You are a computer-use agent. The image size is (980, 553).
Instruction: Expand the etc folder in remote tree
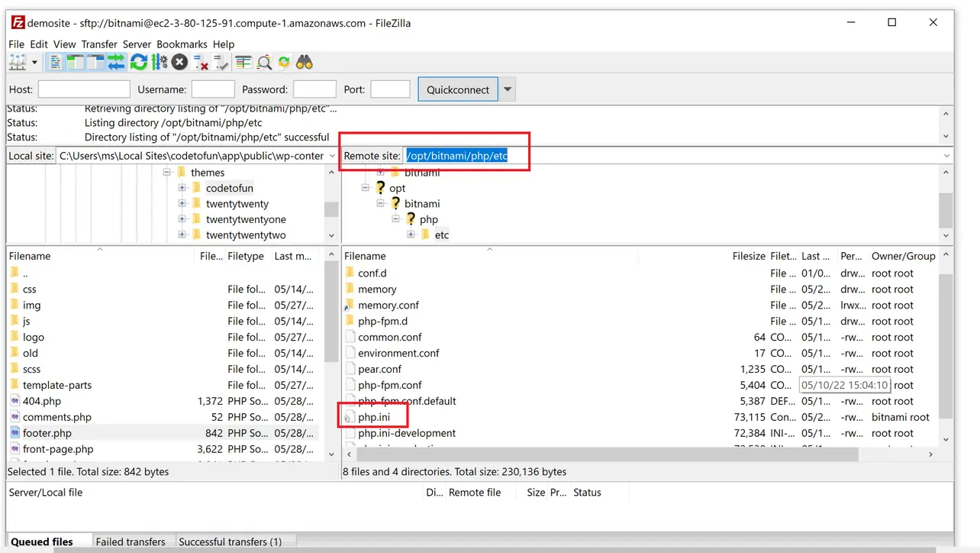point(411,235)
